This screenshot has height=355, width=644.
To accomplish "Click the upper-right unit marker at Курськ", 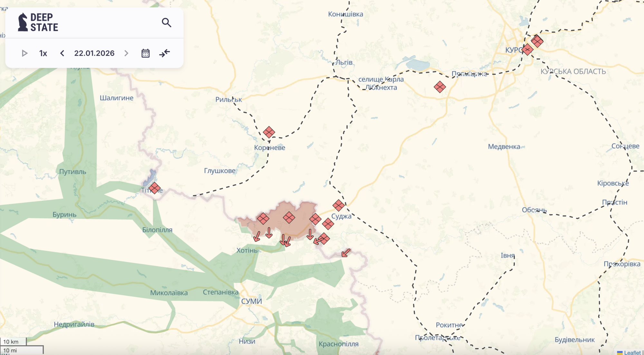I will tap(537, 41).
